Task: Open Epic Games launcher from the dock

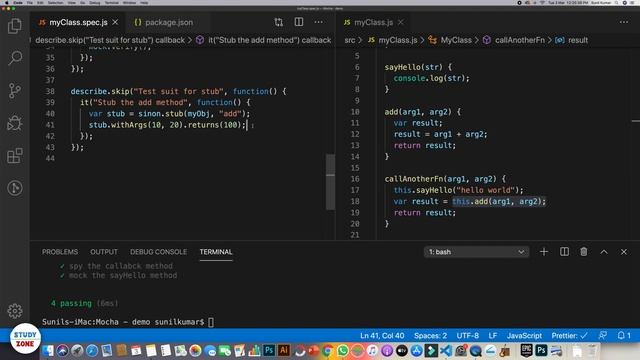Action: pyautogui.click(x=526, y=350)
